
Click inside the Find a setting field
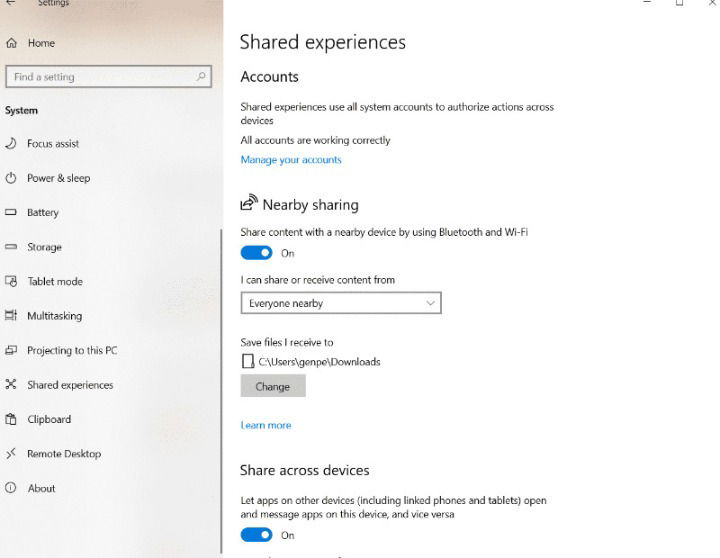coord(108,77)
